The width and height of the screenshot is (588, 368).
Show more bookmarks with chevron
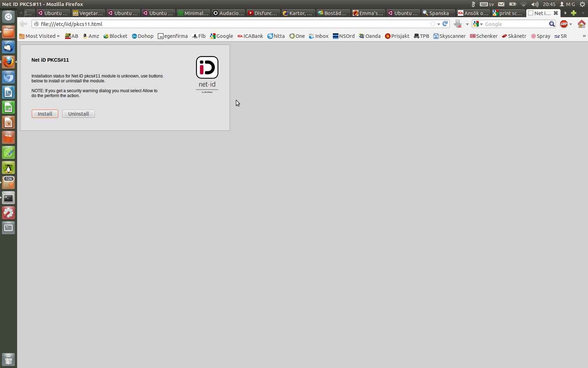[x=584, y=36]
